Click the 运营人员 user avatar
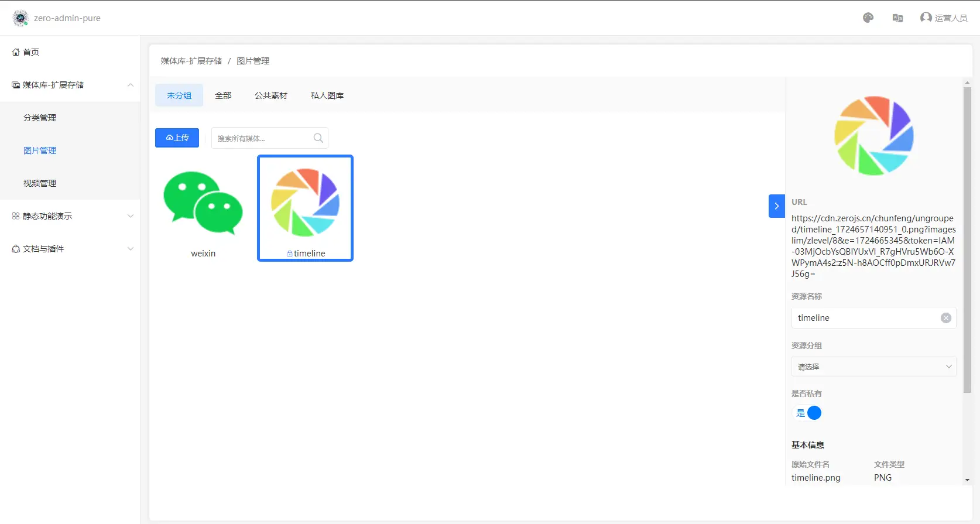The image size is (980, 524). click(x=926, y=18)
